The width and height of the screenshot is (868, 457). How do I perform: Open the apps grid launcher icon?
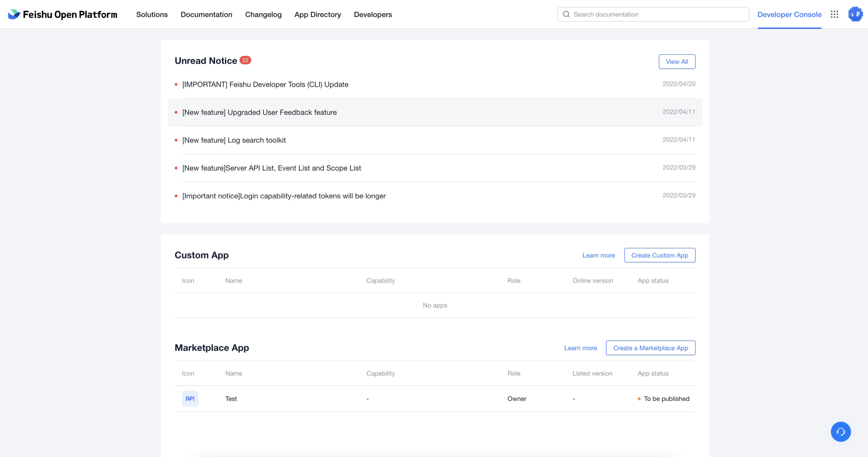[x=835, y=14]
